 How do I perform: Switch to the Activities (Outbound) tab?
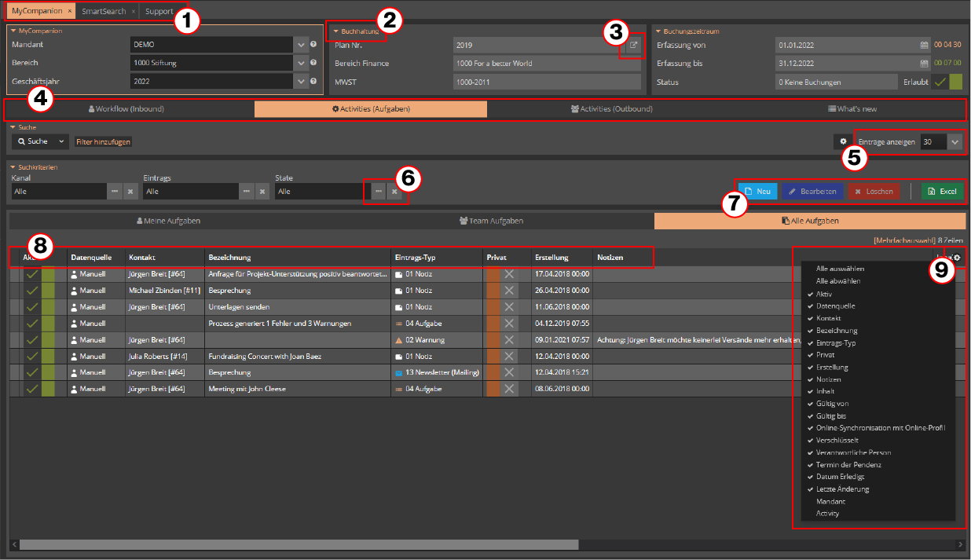pyautogui.click(x=611, y=109)
